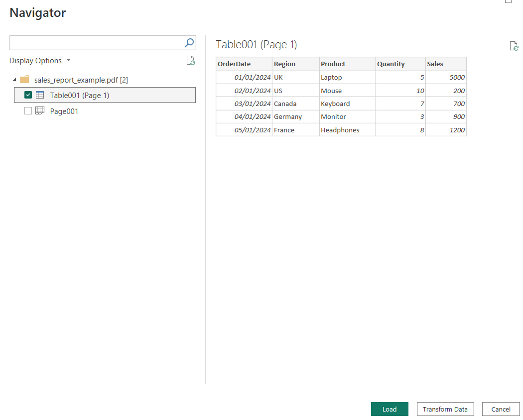Click inside the search input field

pyautogui.click(x=95, y=43)
